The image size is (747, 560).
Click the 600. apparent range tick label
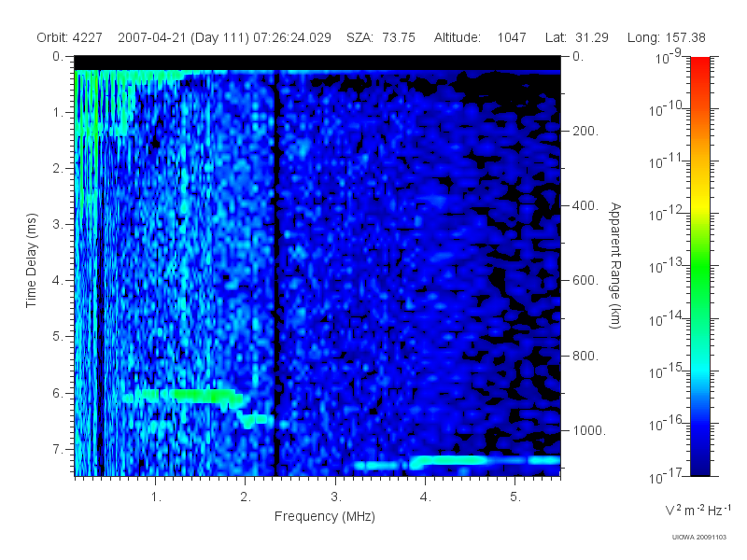[x=585, y=281]
